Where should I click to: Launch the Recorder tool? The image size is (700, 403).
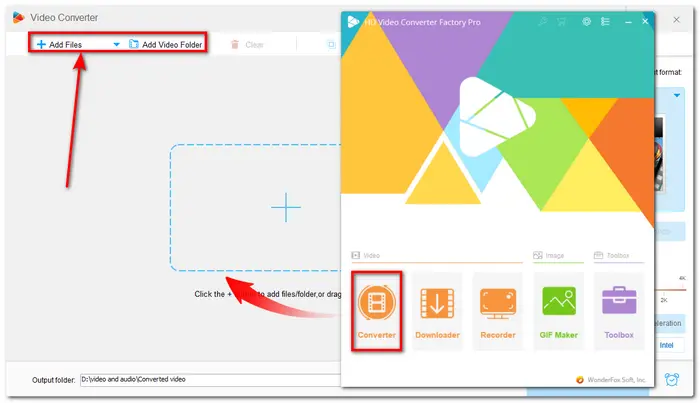tap(498, 311)
